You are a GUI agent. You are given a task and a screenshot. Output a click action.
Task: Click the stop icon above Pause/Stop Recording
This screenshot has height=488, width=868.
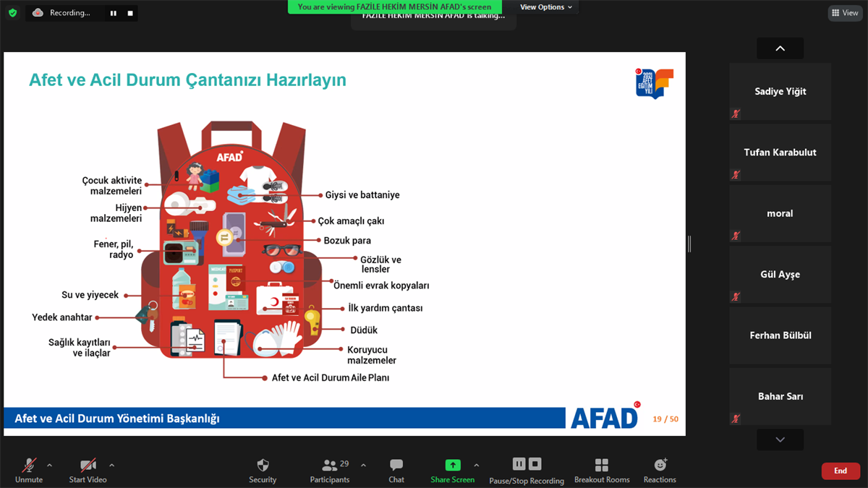(x=535, y=463)
